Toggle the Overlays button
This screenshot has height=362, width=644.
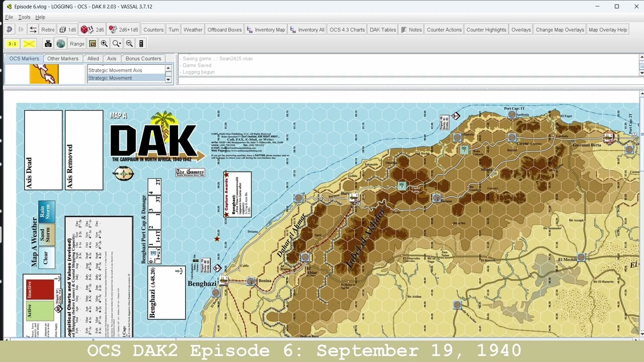(x=521, y=30)
